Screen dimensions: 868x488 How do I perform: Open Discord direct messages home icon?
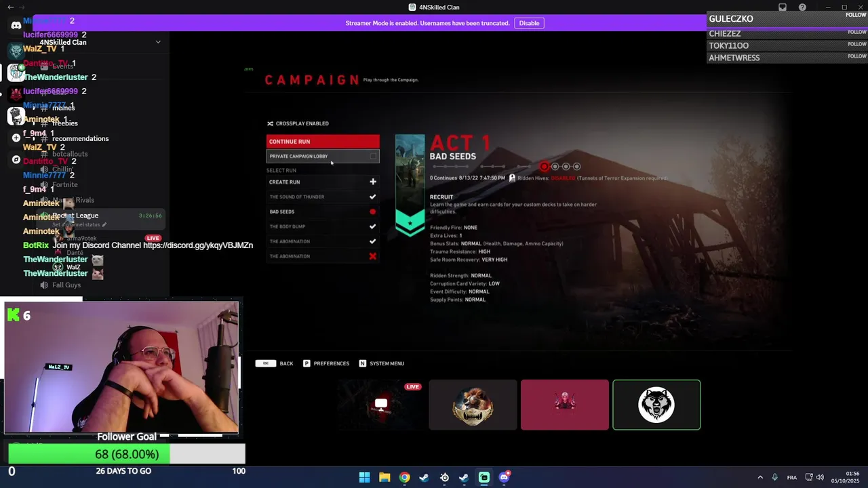[x=16, y=25]
